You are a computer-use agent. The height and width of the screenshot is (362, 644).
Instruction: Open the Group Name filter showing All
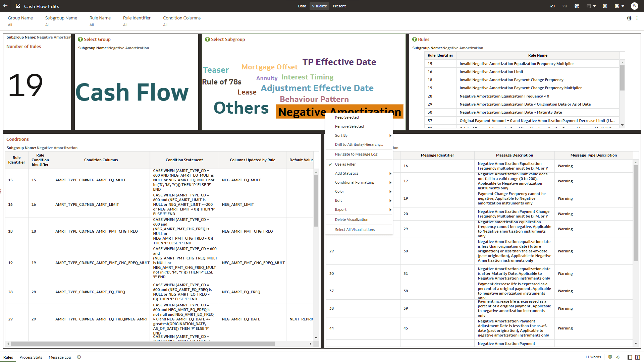click(20, 21)
